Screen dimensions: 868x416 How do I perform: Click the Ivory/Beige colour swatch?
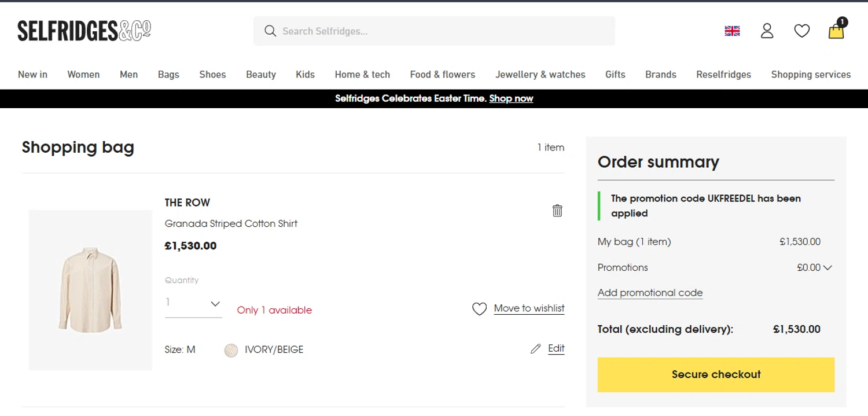click(x=231, y=350)
